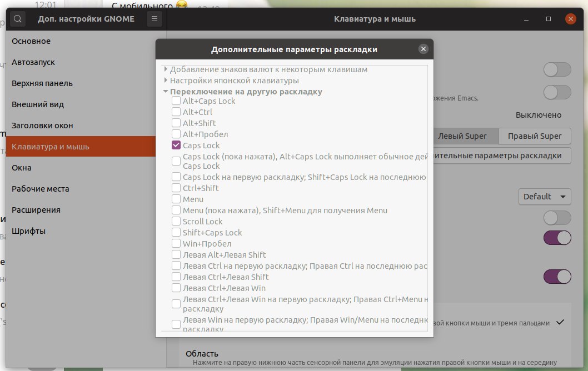Open search in GNOME Tweaks header
This screenshot has width=588, height=371.
[x=18, y=19]
